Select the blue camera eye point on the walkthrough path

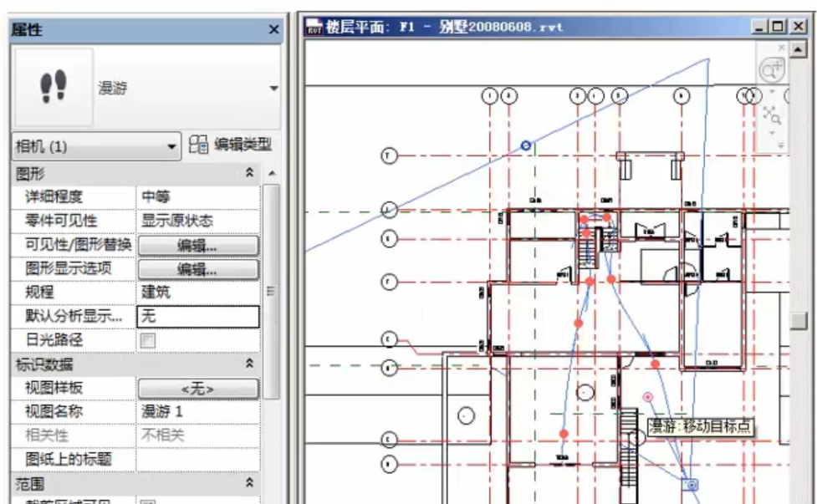(526, 145)
